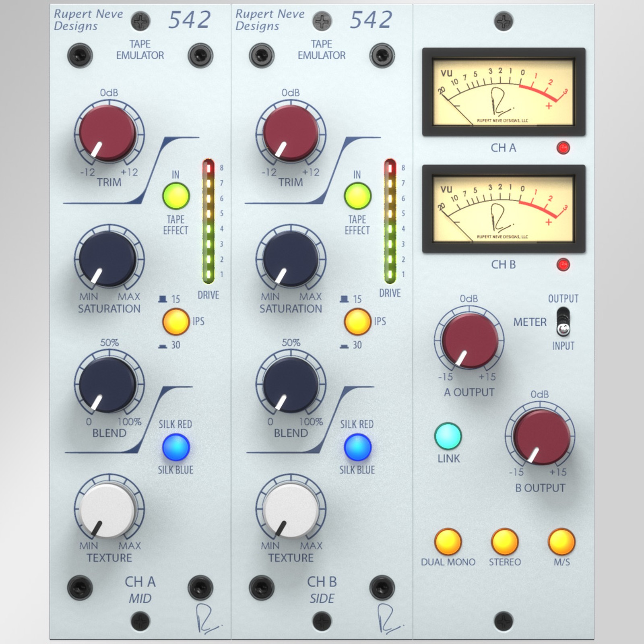Click the Rupert Neve Designs logo on CH A
The height and width of the screenshot is (644, 644).
click(89, 20)
